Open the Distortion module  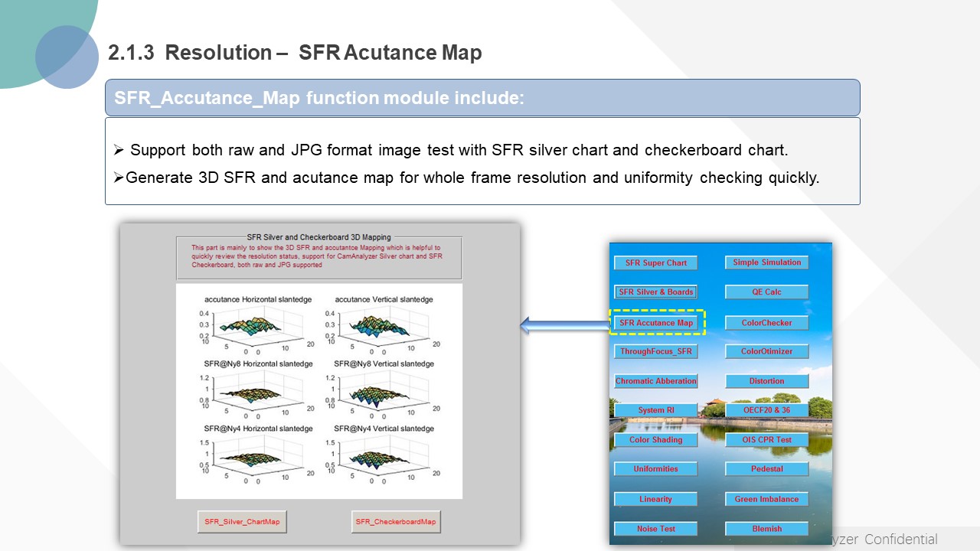766,381
